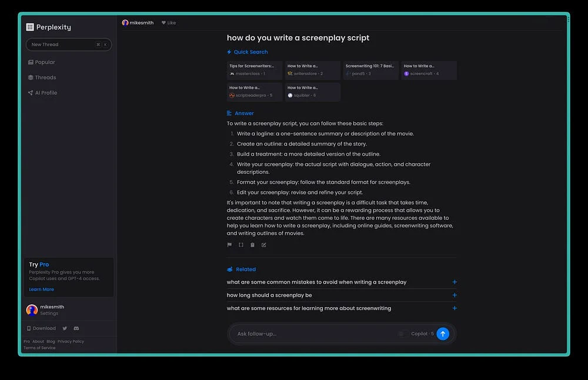Click the Related section stack icon
Image resolution: width=588 pixels, height=380 pixels.
(x=229, y=270)
